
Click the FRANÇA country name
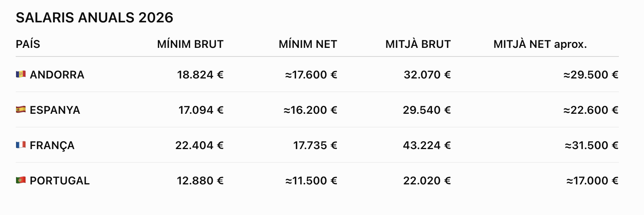tap(52, 145)
